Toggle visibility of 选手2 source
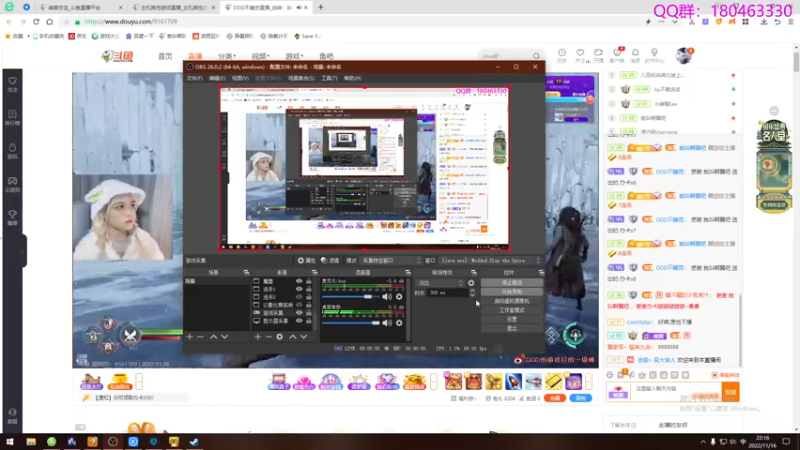800x450 pixels. coord(299,297)
